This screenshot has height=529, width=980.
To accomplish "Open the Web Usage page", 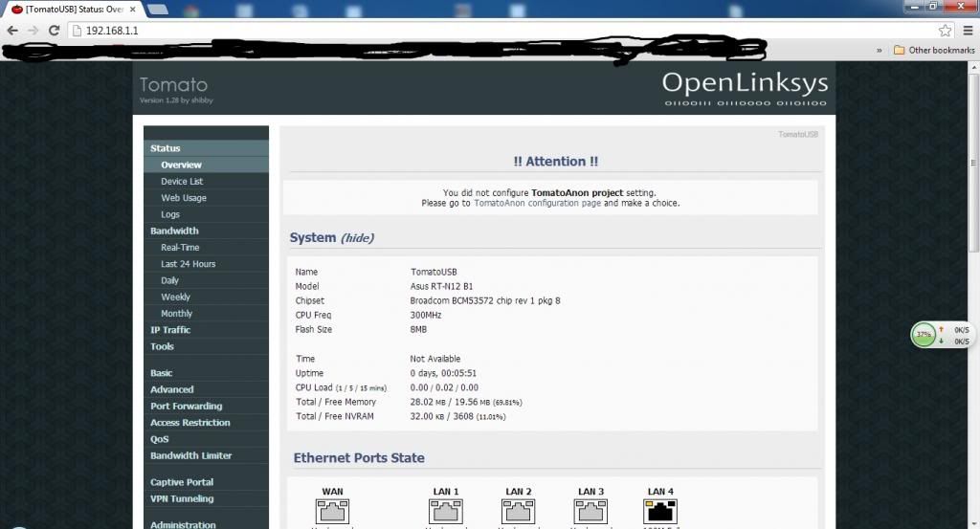I will coord(183,198).
